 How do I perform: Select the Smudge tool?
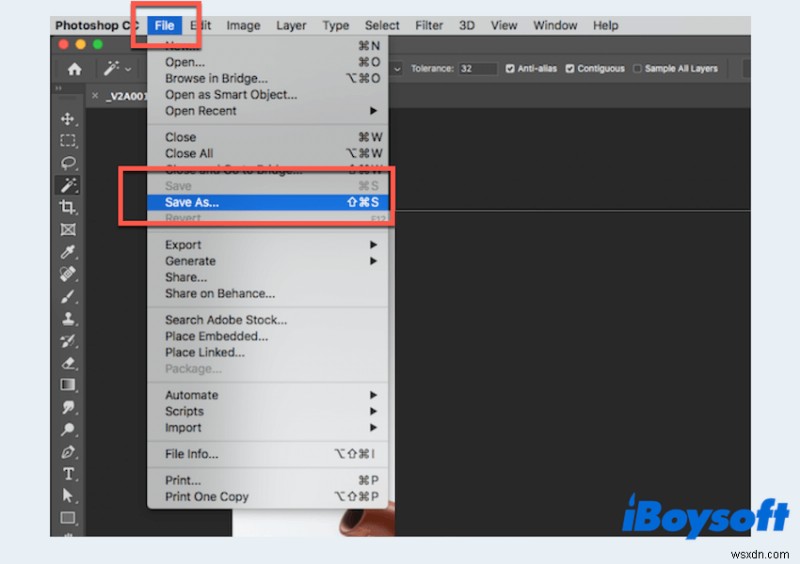(x=67, y=407)
